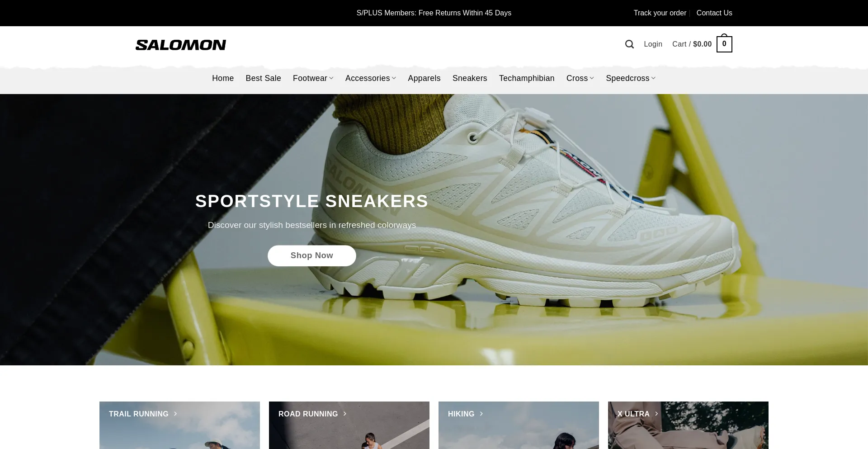The image size is (868, 449).
Task: Select Techamphibian in the navigation bar
Action: 527,78
